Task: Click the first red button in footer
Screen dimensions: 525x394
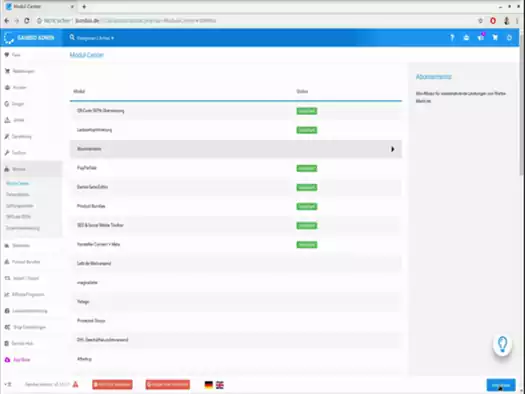Action: (x=112, y=384)
